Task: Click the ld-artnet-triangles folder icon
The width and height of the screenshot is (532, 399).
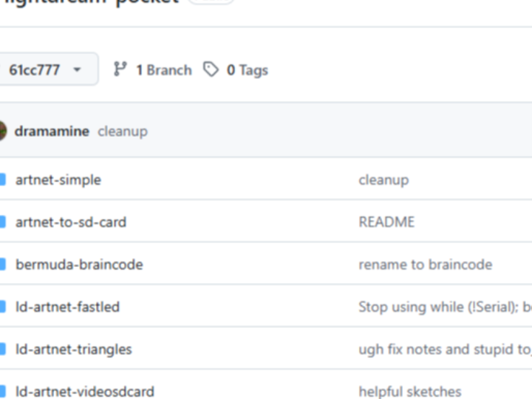Action: click(3, 349)
